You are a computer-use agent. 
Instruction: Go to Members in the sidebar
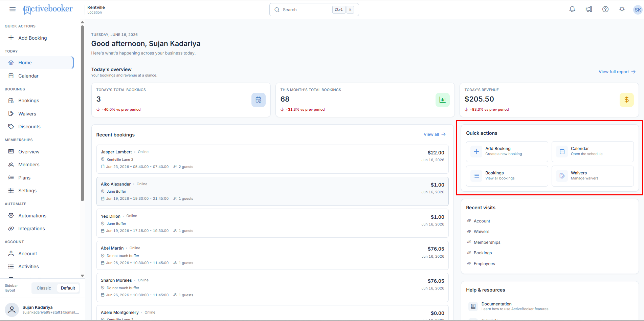tap(37, 165)
